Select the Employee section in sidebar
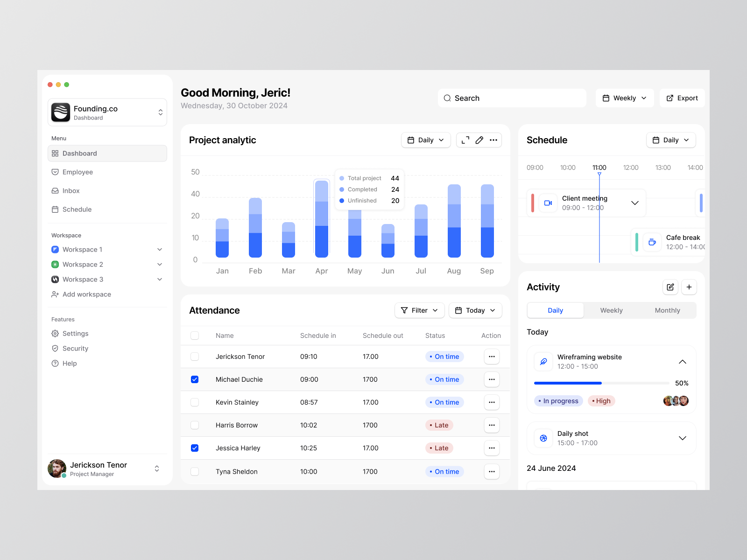This screenshot has height=560, width=747. tap(78, 172)
